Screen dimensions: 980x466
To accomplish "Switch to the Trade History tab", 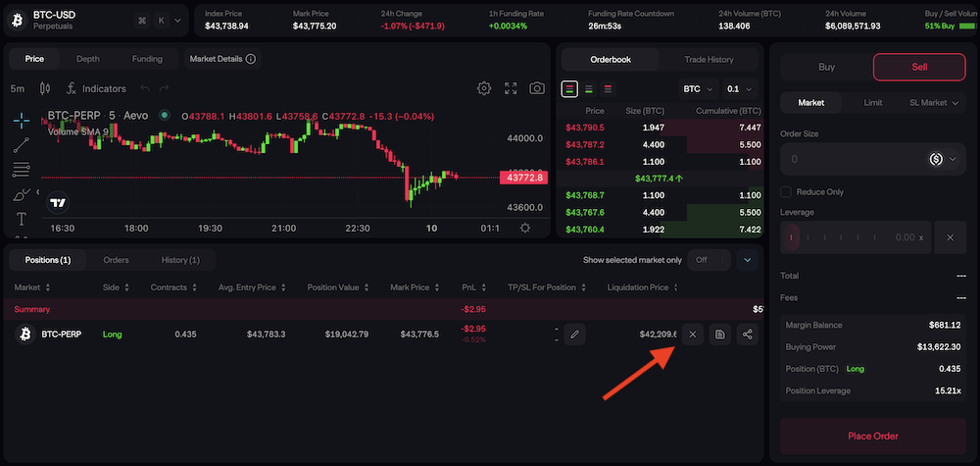I will [x=709, y=60].
